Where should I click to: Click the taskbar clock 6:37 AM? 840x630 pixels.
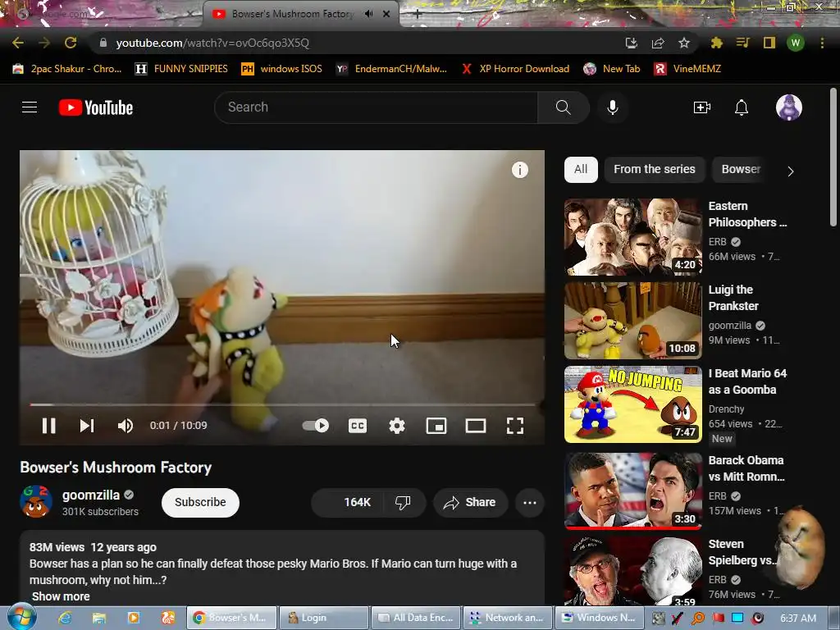(x=797, y=619)
